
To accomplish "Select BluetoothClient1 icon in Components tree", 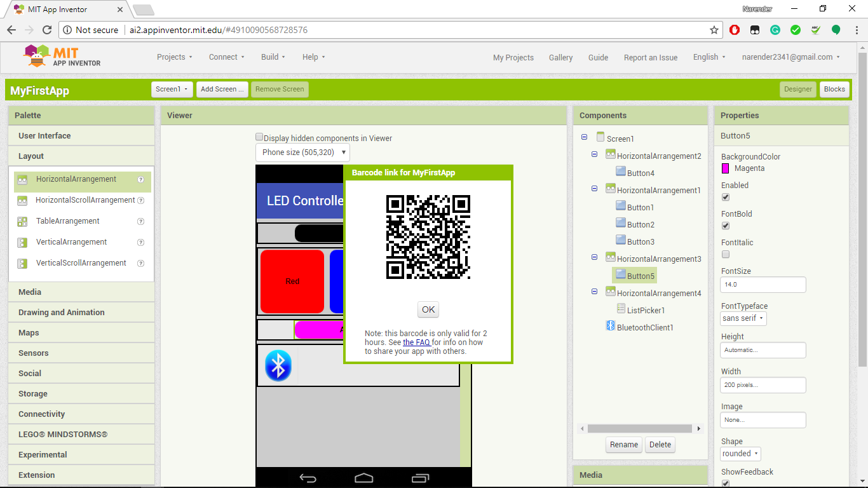I will click(611, 325).
